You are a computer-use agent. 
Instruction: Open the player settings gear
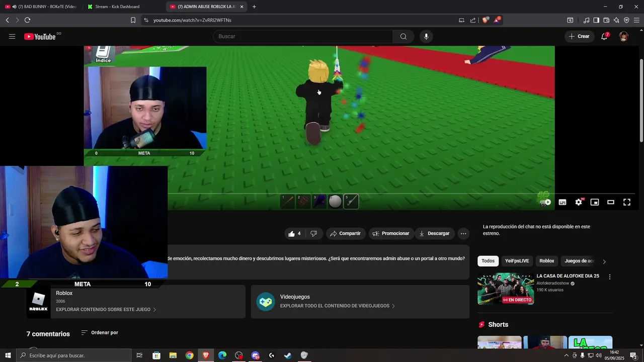pyautogui.click(x=579, y=202)
